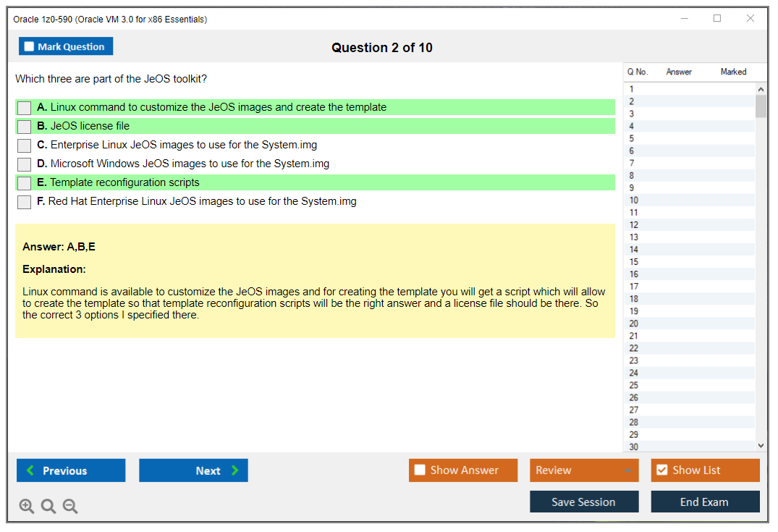
Task: Select question 10 in the list
Action: coord(634,200)
